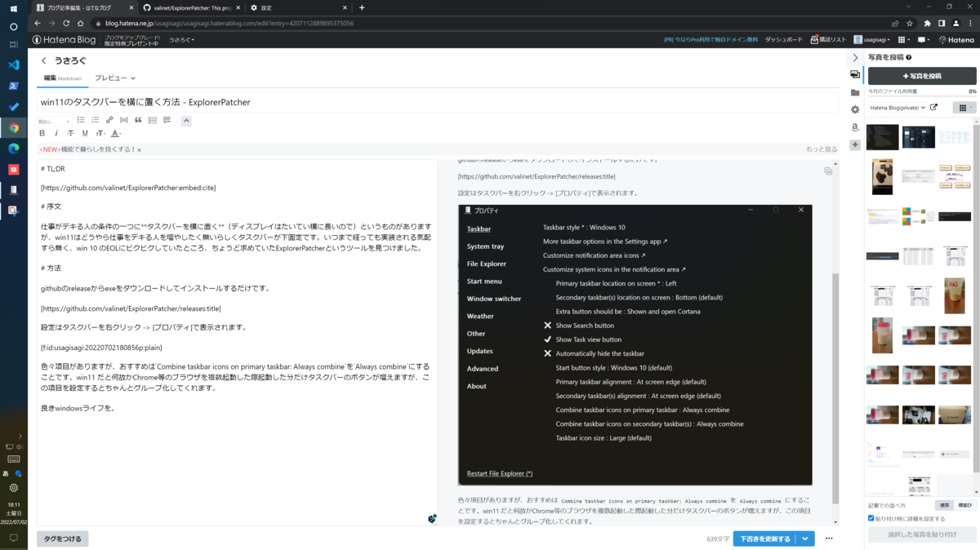Viewport: 980px width, 550px height.
Task: Copy the preview content icon
Action: click(828, 171)
